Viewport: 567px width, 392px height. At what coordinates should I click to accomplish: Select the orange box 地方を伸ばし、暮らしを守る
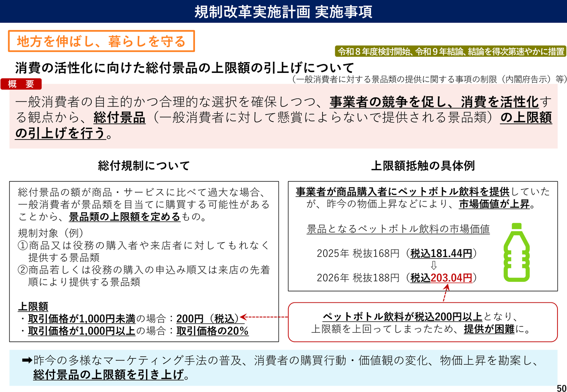click(x=101, y=41)
